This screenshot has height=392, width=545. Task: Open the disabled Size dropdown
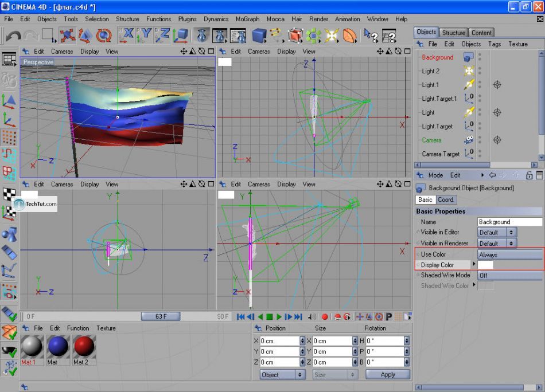pos(334,375)
